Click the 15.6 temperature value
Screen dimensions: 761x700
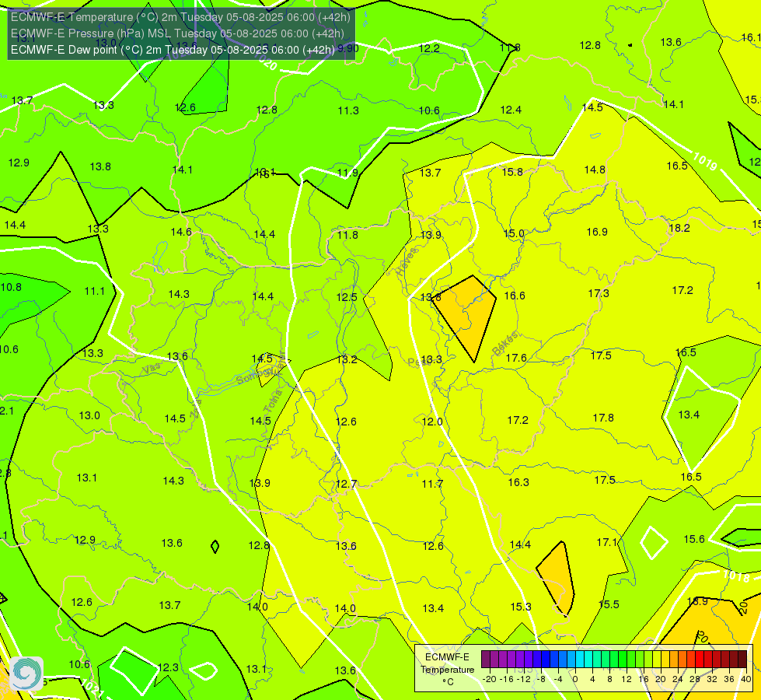(x=694, y=539)
